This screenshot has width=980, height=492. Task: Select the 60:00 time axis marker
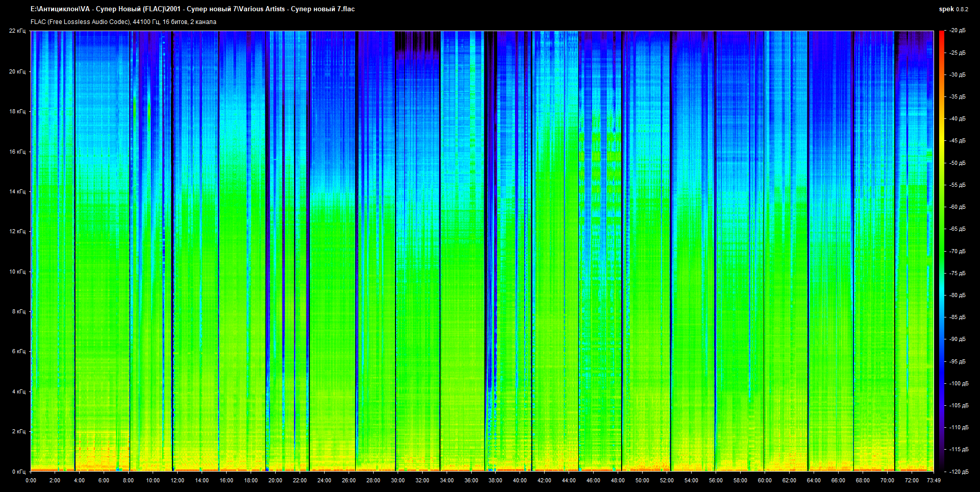[x=765, y=480]
